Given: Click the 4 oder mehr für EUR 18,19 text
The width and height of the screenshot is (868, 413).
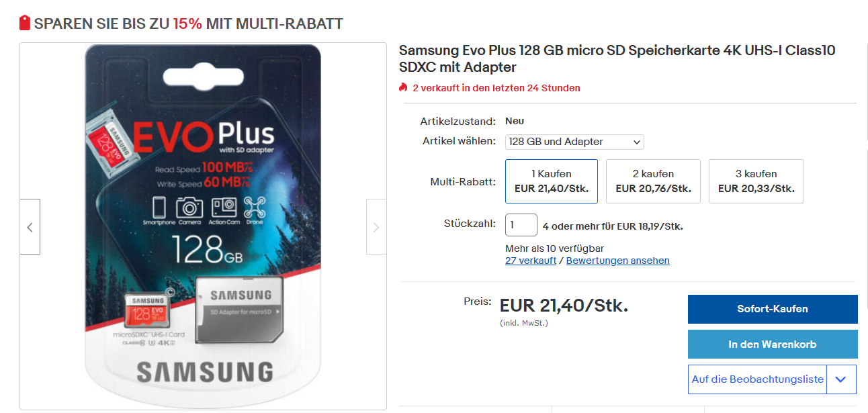Looking at the screenshot, I should [x=613, y=226].
